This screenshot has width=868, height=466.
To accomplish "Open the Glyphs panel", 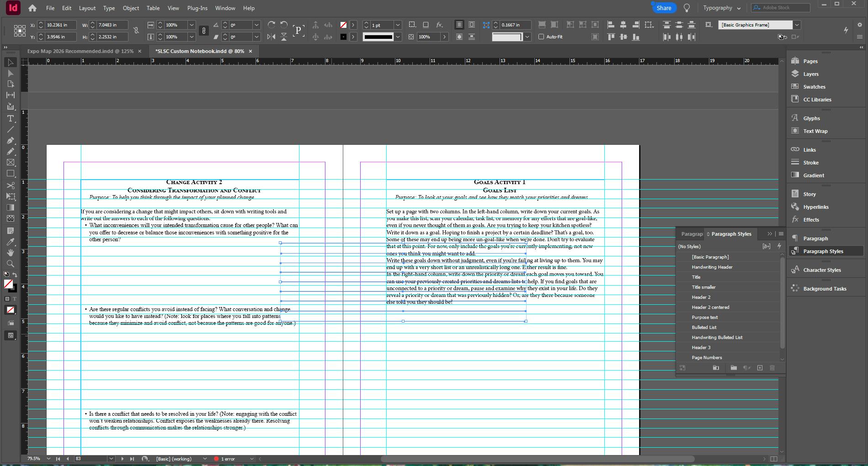I will (811, 118).
